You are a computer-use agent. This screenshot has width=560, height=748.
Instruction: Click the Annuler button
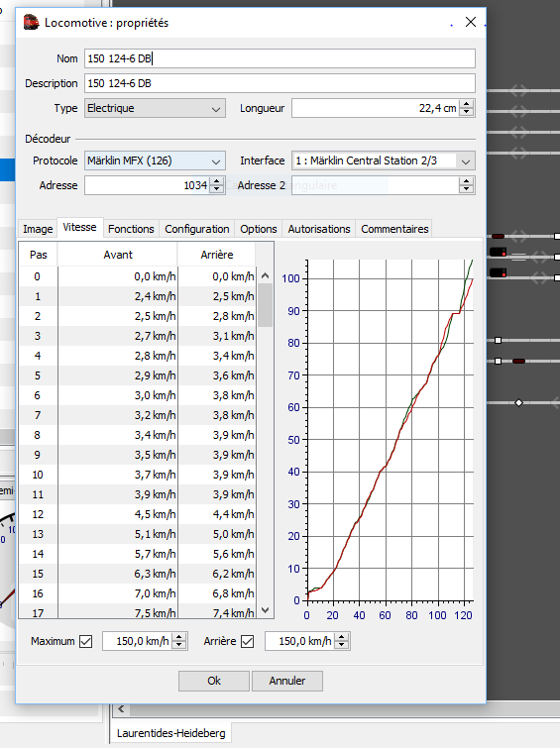[286, 681]
